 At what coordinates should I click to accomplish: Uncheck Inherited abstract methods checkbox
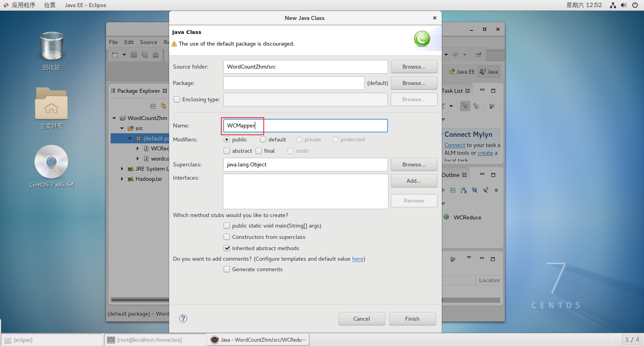pos(227,248)
